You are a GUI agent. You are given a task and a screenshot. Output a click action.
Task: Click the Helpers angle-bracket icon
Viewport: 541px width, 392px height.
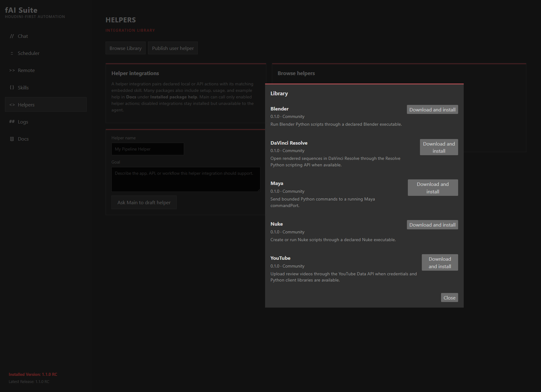click(12, 105)
